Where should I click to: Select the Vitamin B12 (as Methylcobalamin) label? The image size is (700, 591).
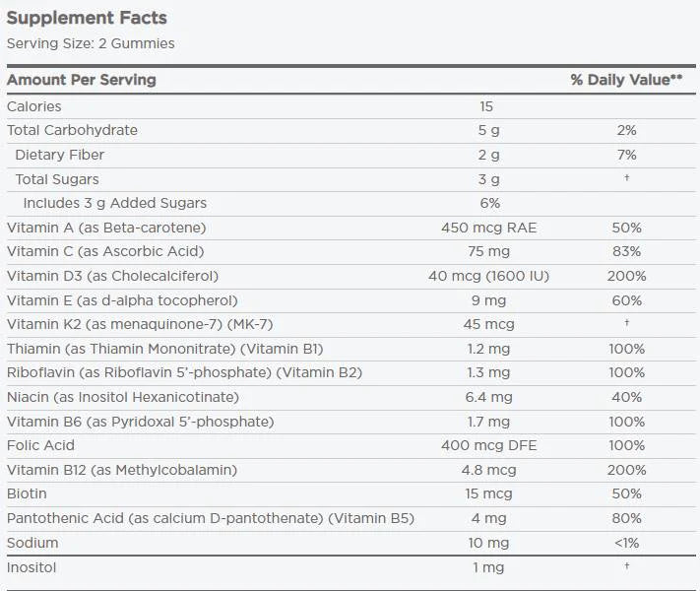coord(122,470)
